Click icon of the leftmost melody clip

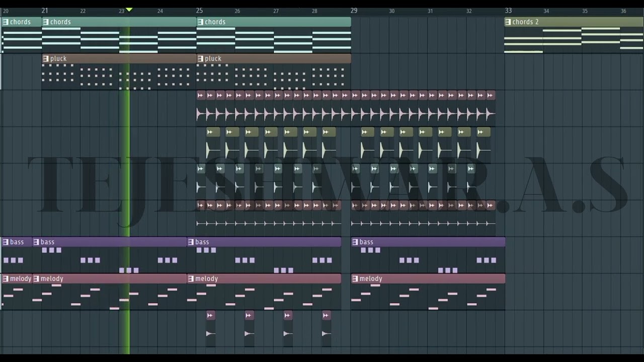6,279
